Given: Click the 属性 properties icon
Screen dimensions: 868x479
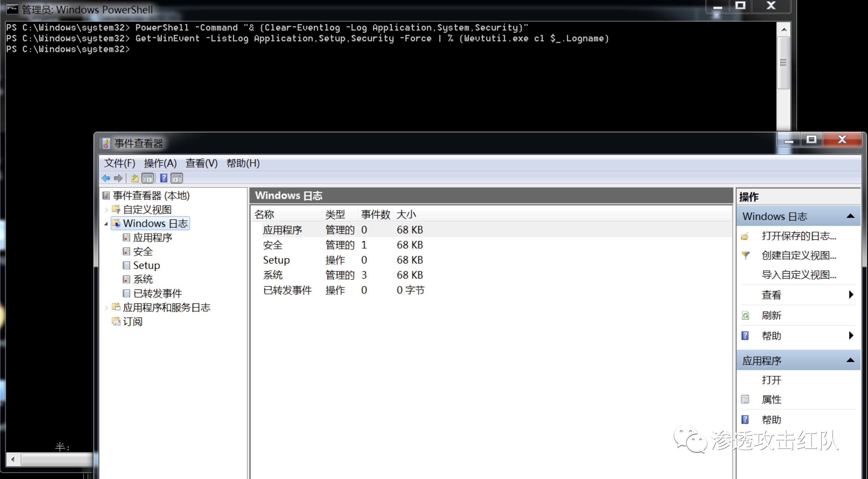Looking at the screenshot, I should [x=745, y=400].
